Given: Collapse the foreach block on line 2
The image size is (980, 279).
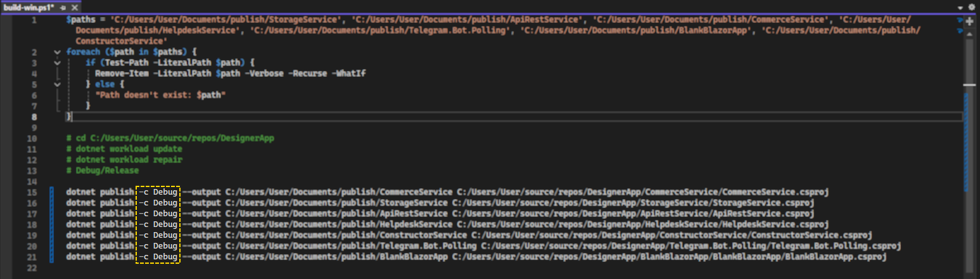Looking at the screenshot, I should click(x=58, y=52).
